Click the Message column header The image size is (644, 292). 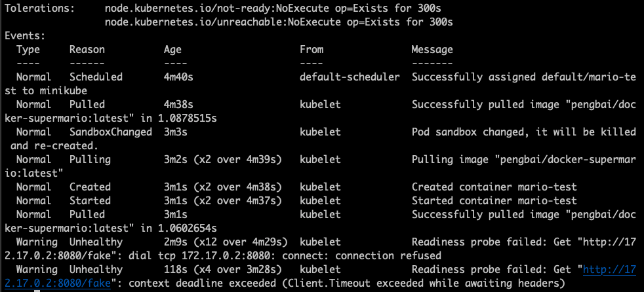click(x=432, y=50)
